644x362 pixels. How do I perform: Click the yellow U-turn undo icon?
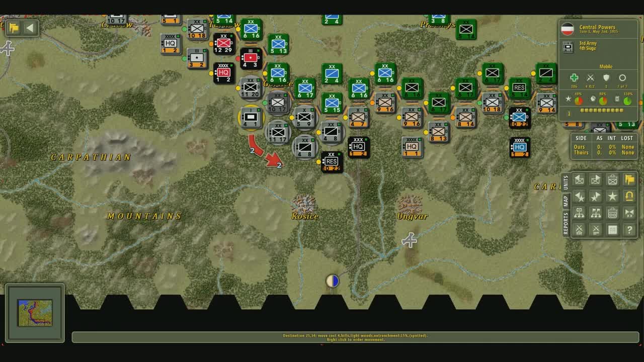pos(629,196)
